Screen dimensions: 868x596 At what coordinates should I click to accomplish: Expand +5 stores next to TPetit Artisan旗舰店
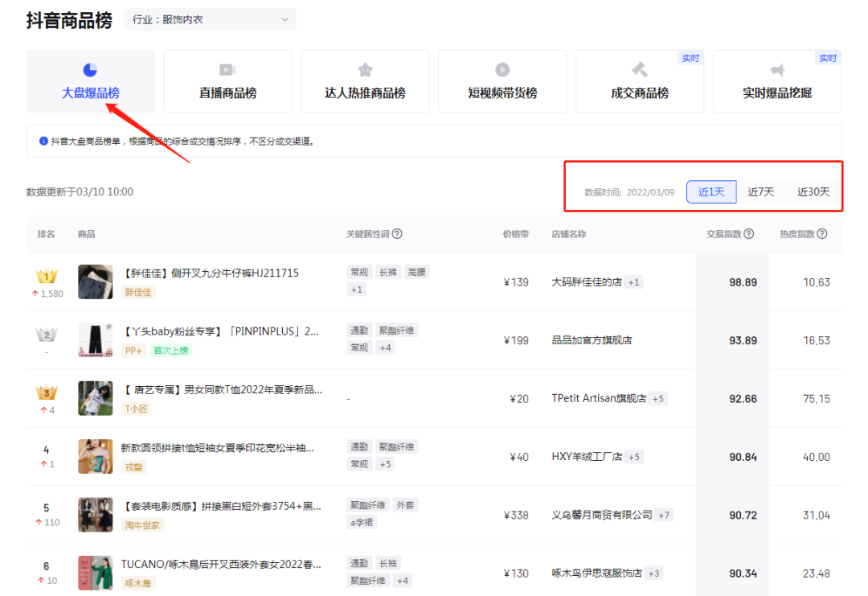(657, 399)
